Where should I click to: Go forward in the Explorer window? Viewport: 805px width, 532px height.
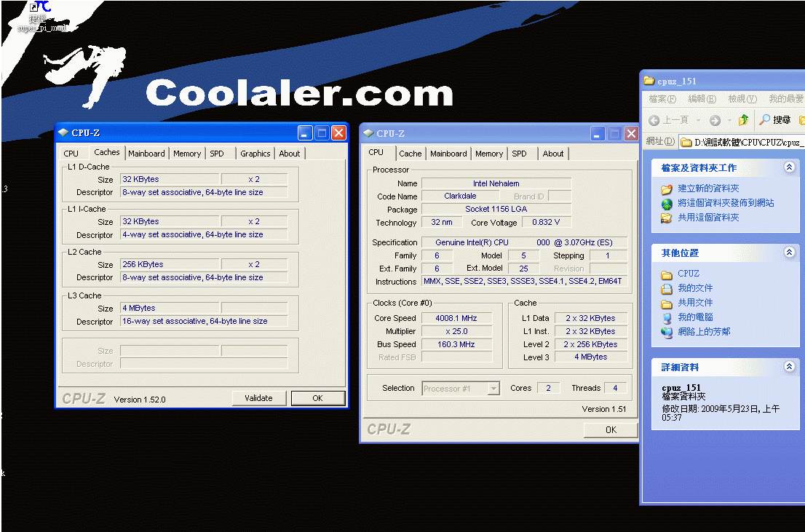pyautogui.click(x=715, y=120)
